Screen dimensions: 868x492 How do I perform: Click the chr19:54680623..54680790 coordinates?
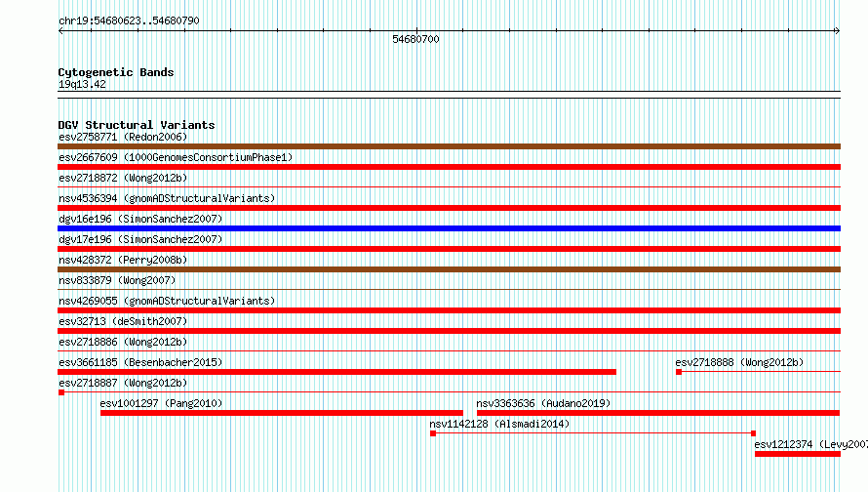pyautogui.click(x=129, y=20)
